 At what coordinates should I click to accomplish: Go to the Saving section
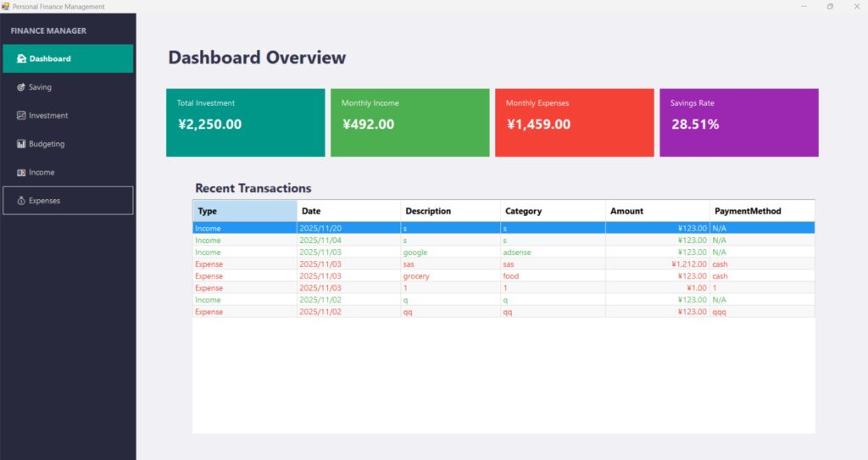[68, 87]
